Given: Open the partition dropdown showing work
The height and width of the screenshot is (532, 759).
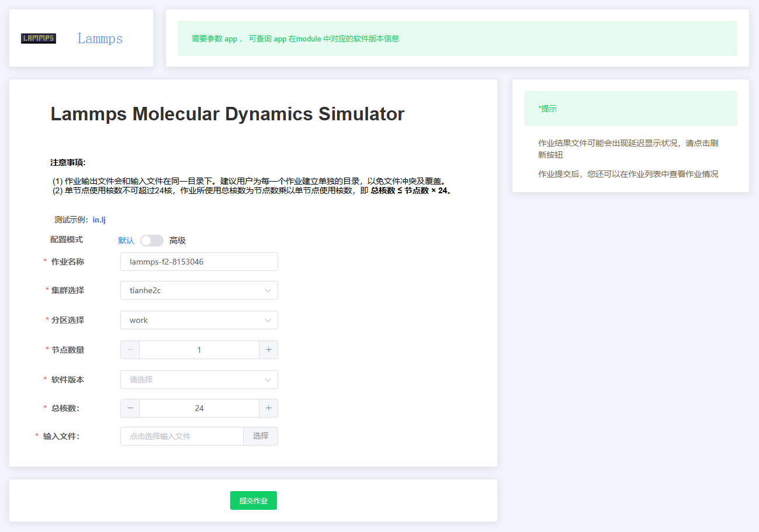Looking at the screenshot, I should 199,320.
